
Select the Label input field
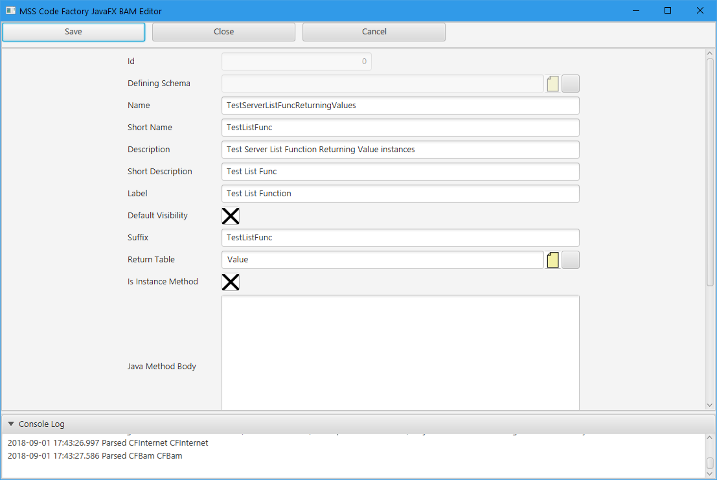tap(400, 193)
